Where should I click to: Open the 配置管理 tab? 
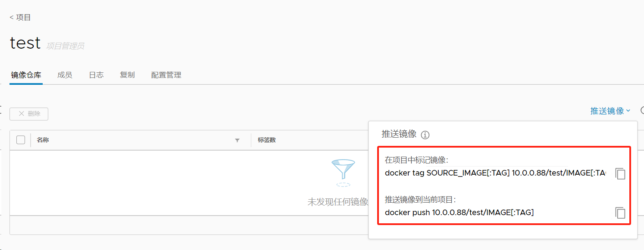166,75
